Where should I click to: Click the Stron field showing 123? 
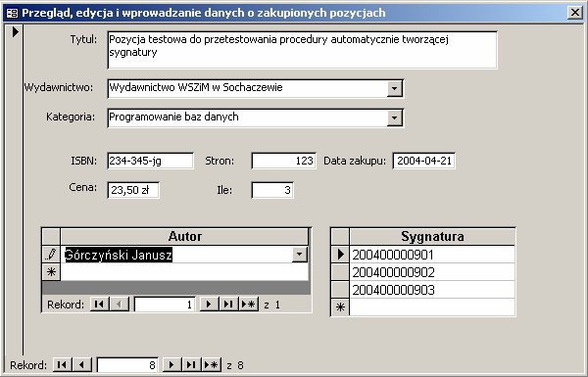click(x=284, y=161)
